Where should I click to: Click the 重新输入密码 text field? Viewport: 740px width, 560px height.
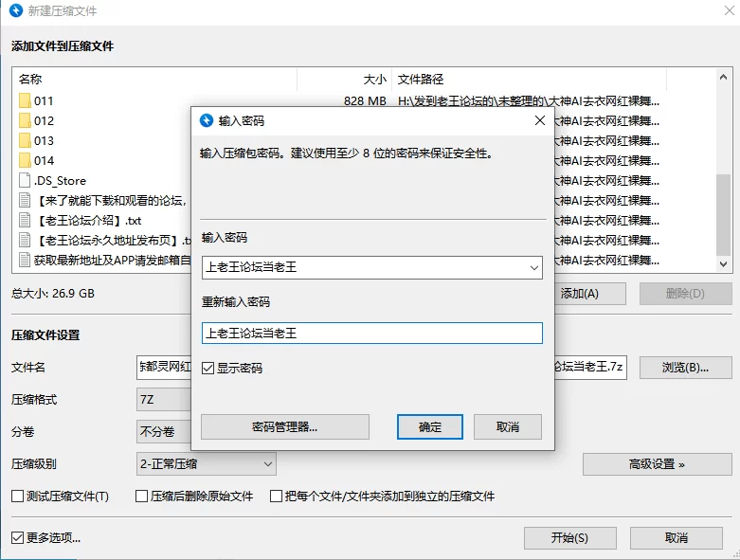pyautogui.click(x=371, y=334)
